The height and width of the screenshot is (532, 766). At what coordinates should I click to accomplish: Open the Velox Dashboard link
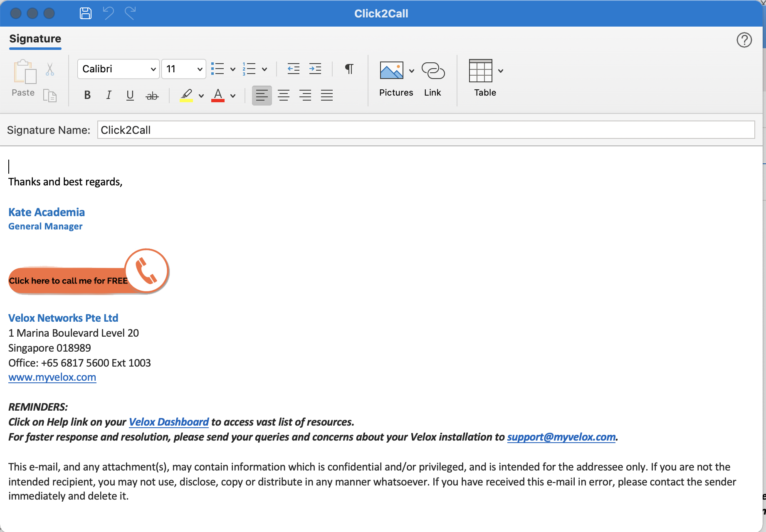169,422
